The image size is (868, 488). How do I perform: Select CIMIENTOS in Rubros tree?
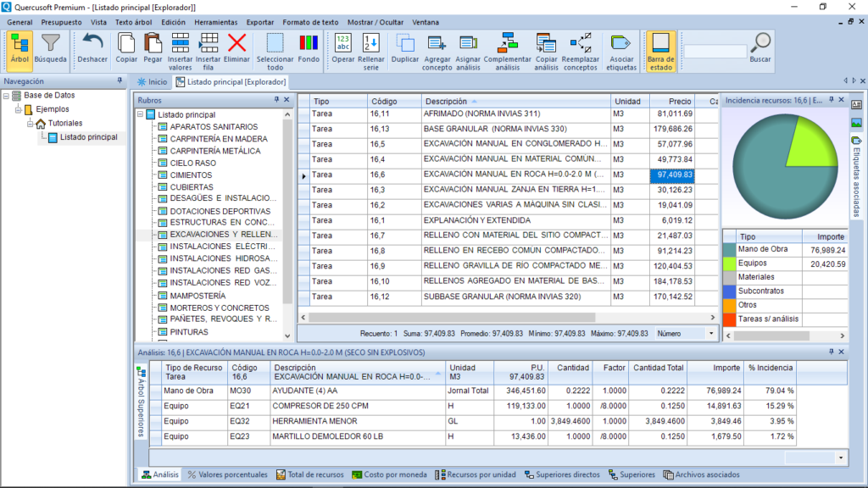click(x=191, y=175)
